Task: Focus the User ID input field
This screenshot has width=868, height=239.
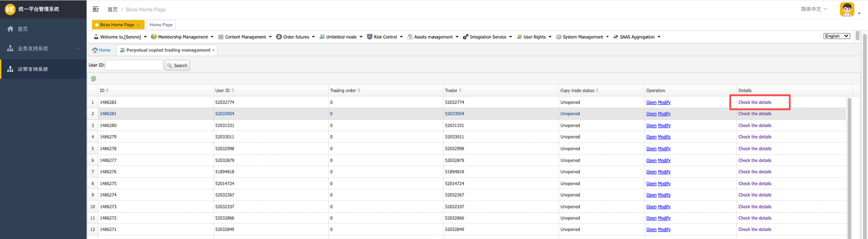Action: click(134, 66)
